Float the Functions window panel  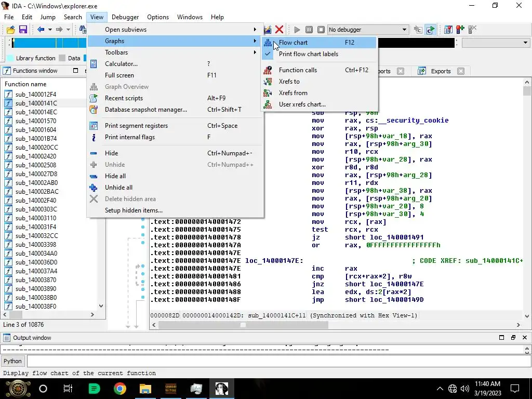[x=76, y=71]
